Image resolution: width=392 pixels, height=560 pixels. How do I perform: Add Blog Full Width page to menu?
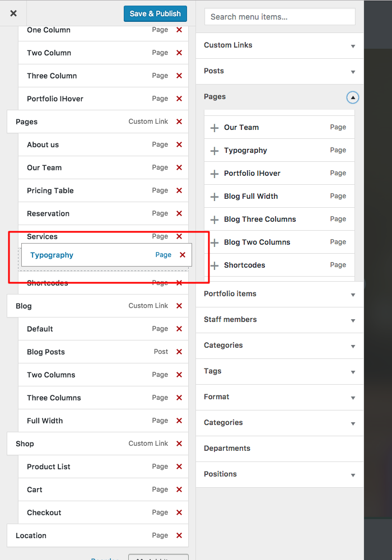[214, 197]
